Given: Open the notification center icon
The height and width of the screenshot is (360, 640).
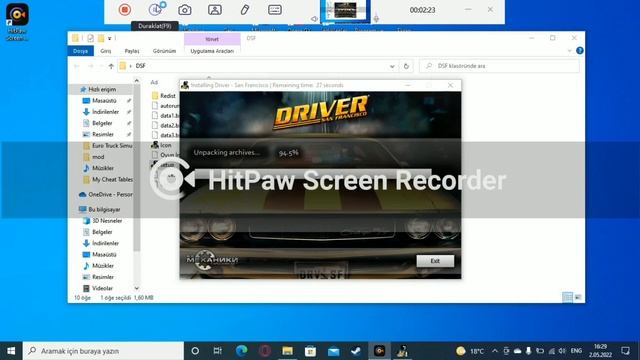Looking at the screenshot, I should (625, 351).
